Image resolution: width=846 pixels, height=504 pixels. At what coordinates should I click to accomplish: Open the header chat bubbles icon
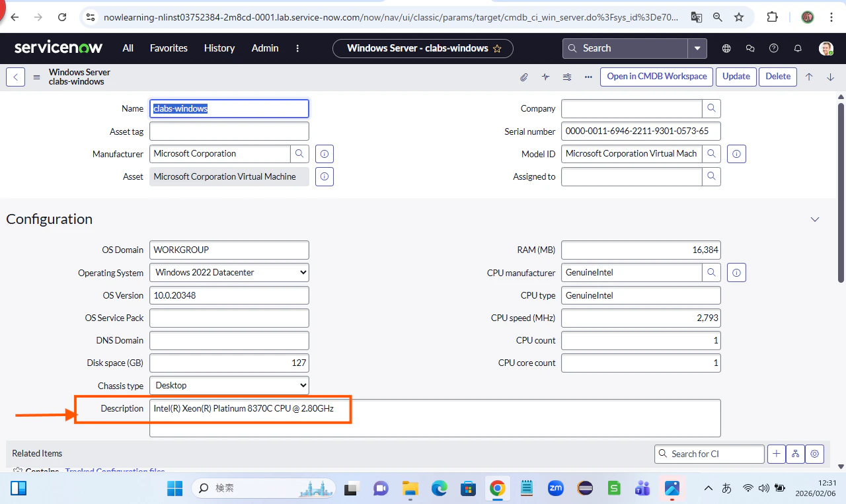750,48
